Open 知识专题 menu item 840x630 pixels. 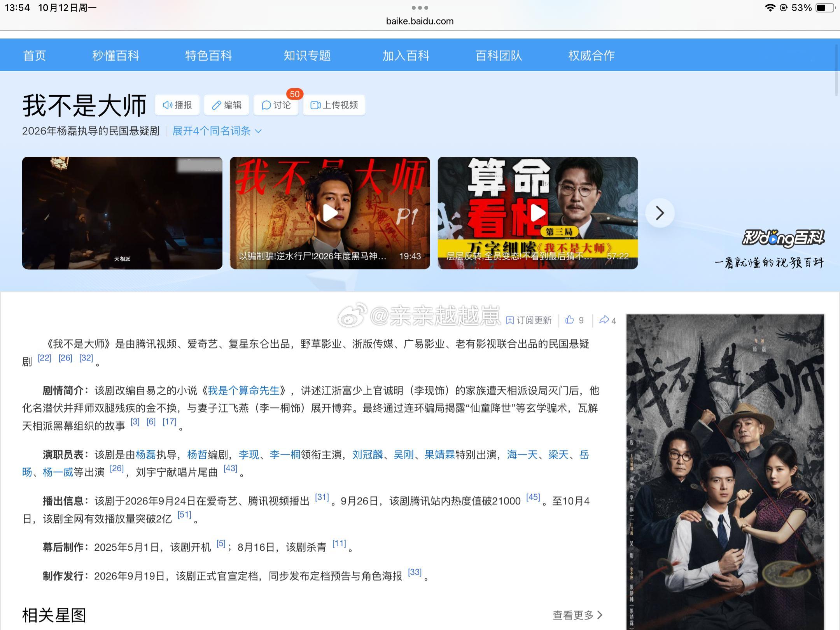pyautogui.click(x=307, y=55)
